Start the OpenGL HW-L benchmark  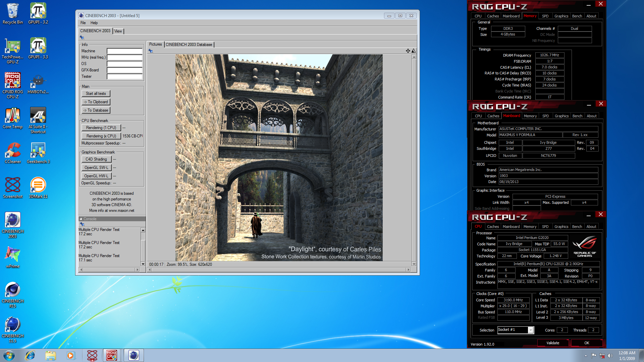96,176
